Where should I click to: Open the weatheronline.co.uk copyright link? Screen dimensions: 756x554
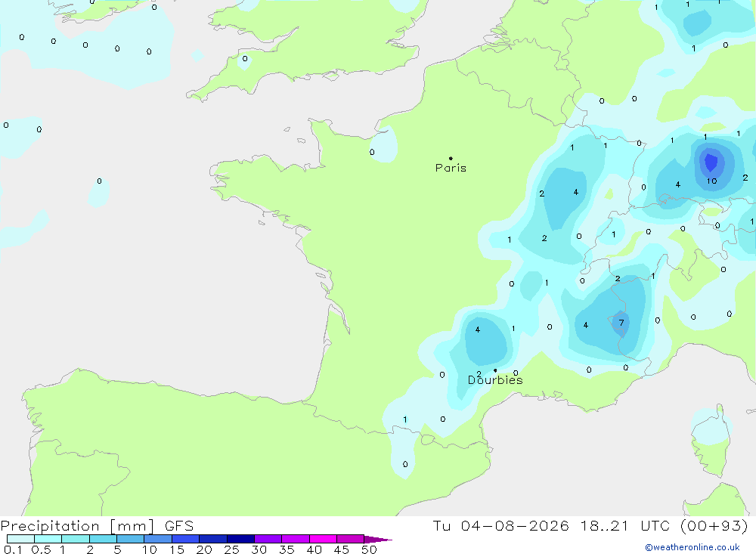[692, 547]
